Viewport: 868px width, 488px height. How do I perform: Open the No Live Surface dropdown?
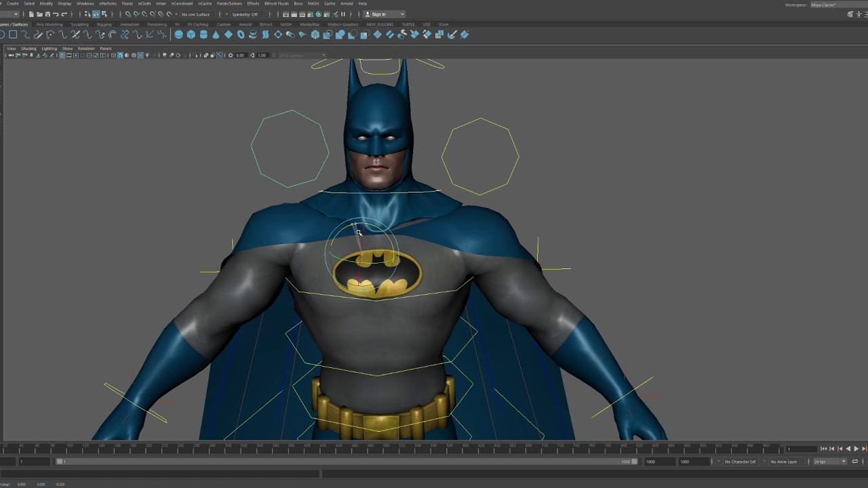(x=195, y=14)
